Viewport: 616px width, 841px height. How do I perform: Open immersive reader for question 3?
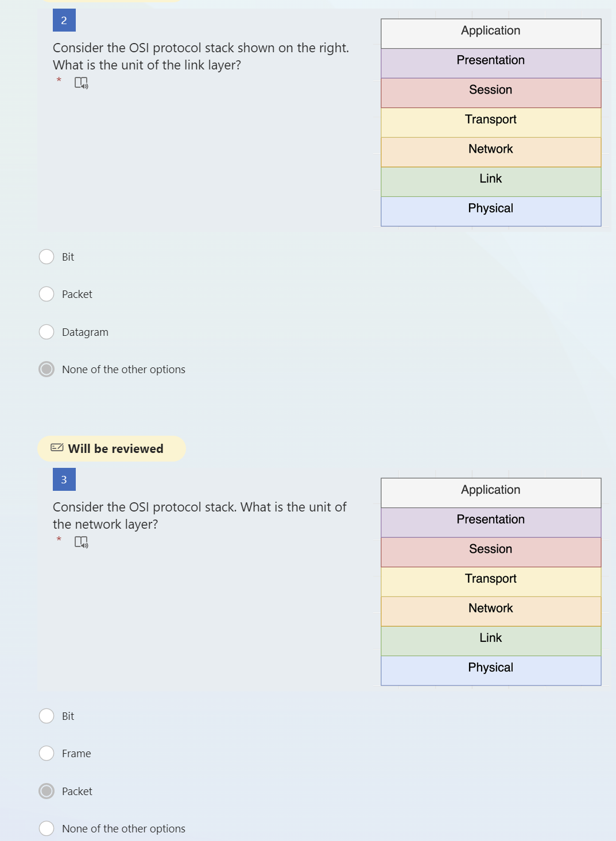[80, 541]
